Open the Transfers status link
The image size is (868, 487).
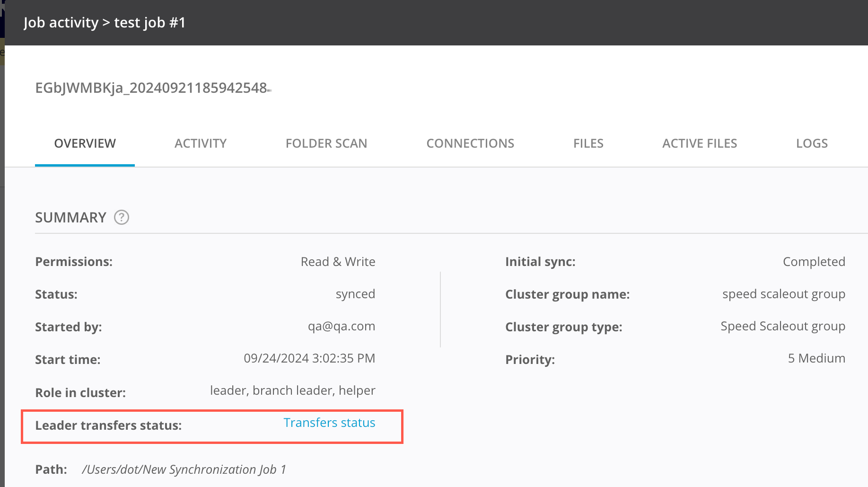pos(329,423)
